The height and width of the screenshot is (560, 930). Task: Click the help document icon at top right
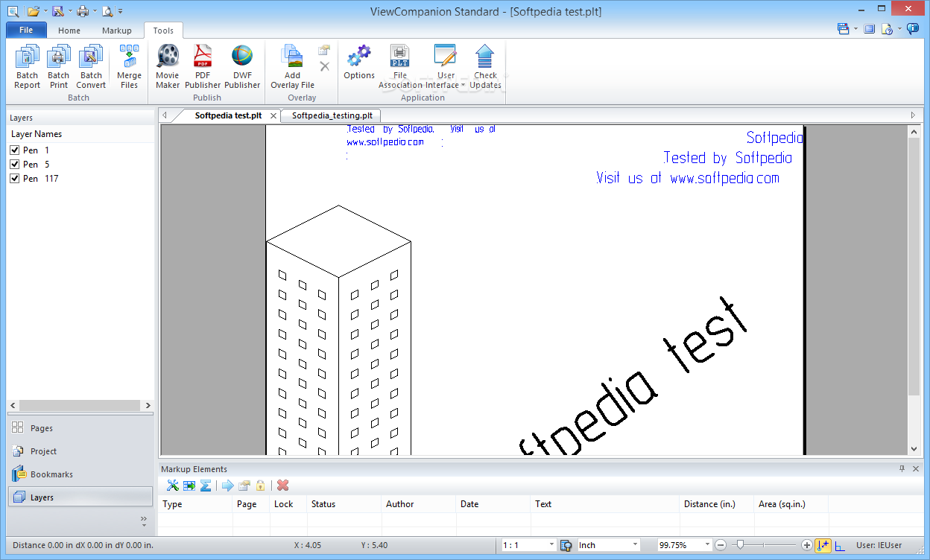887,29
